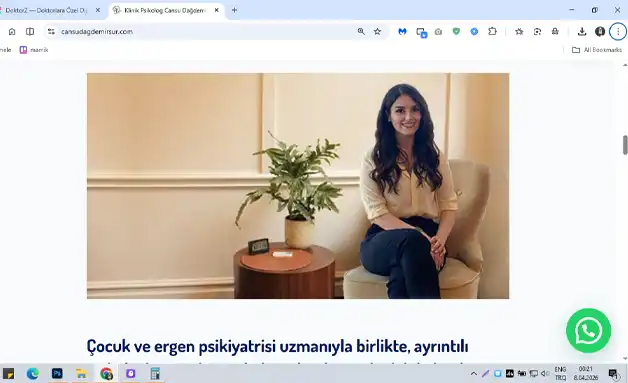This screenshot has height=383, width=628.
Task: Open the zoom magnifier icon in address bar
Action: point(361,32)
